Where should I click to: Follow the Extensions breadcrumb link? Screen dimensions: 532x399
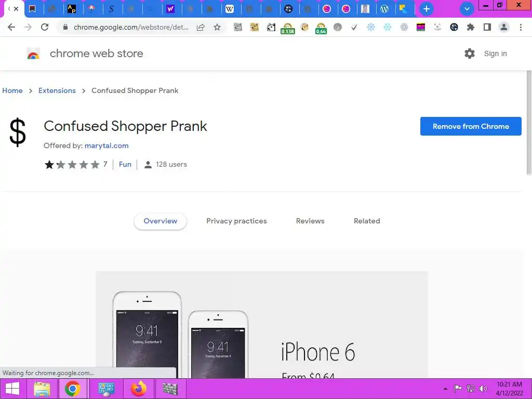point(57,90)
